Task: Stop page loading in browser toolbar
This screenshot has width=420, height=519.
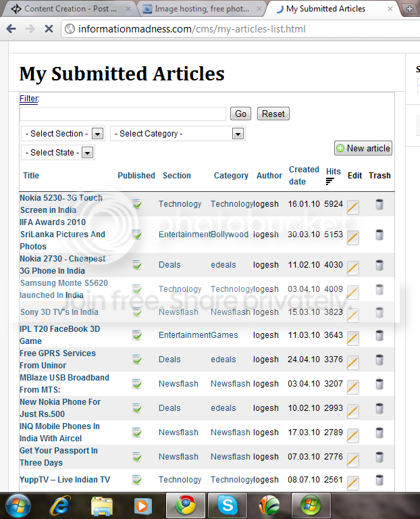Action: 49,29
